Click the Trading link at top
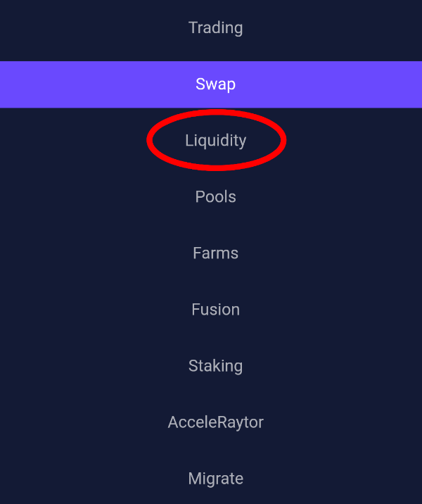422x504 pixels. (x=215, y=28)
